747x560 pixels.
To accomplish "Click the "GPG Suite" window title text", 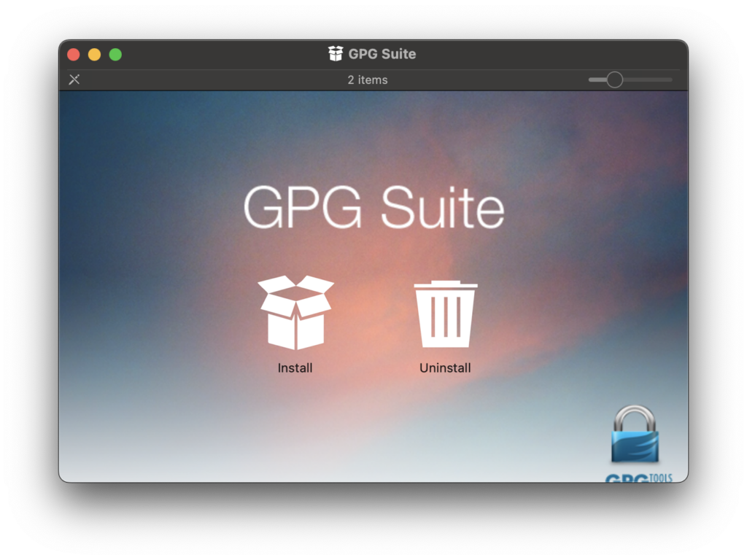I will coord(382,54).
